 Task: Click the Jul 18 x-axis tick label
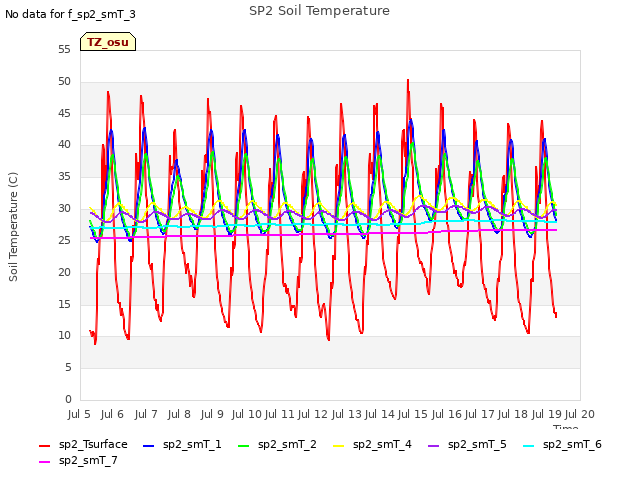(513, 414)
